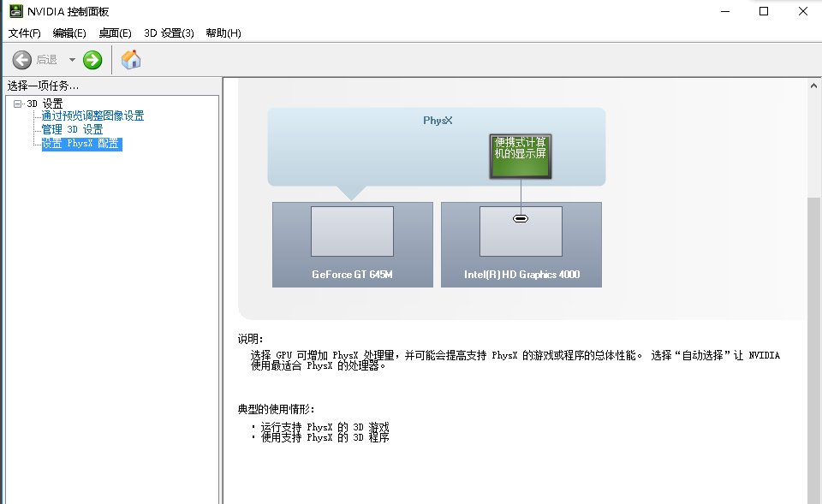Open the back button dropdown arrow
822x504 pixels.
[x=72, y=60]
